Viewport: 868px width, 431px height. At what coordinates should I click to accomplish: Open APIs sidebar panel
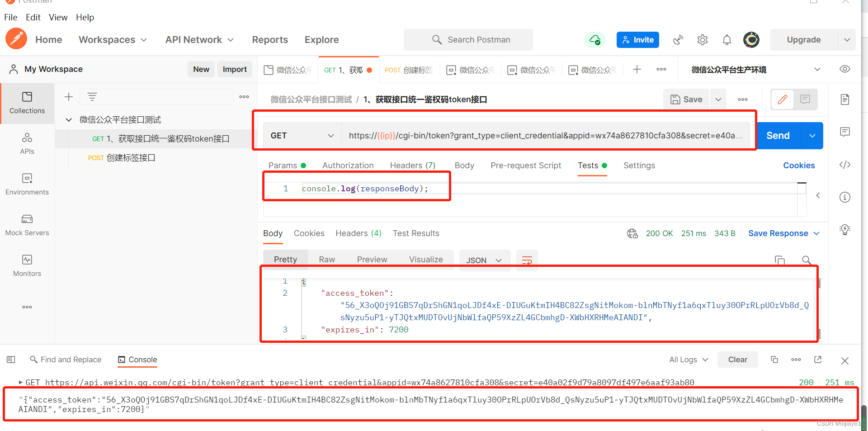(x=27, y=144)
